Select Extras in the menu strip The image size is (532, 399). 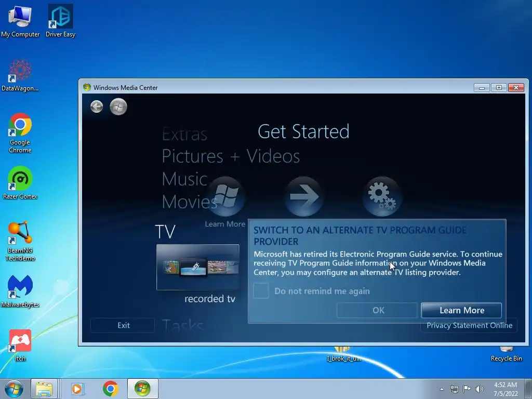(184, 134)
